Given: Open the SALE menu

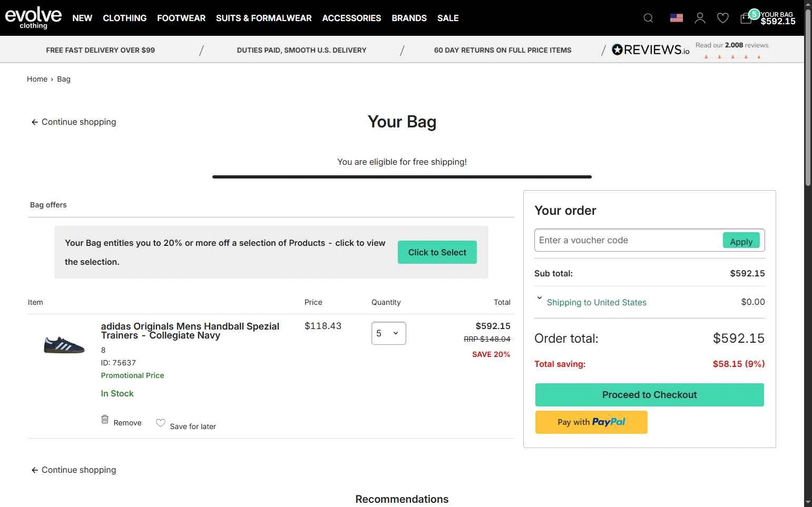Looking at the screenshot, I should pos(448,18).
